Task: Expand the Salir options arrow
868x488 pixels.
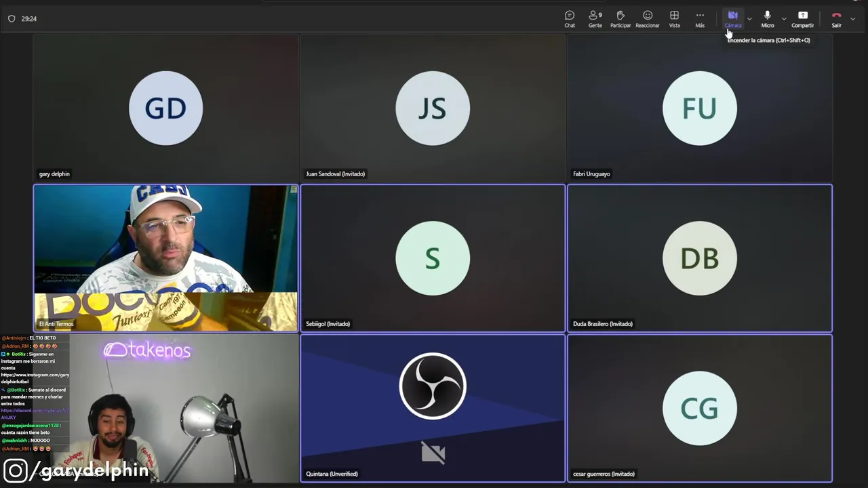Action: pyautogui.click(x=852, y=19)
